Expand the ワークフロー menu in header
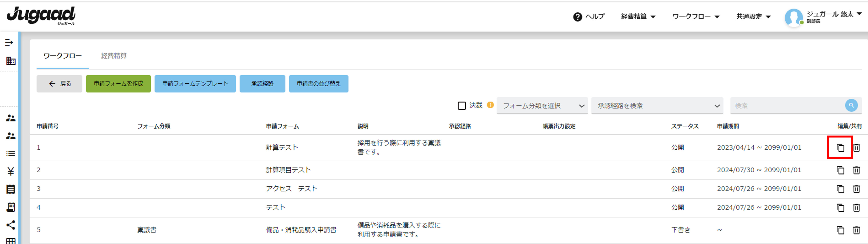 [x=696, y=17]
